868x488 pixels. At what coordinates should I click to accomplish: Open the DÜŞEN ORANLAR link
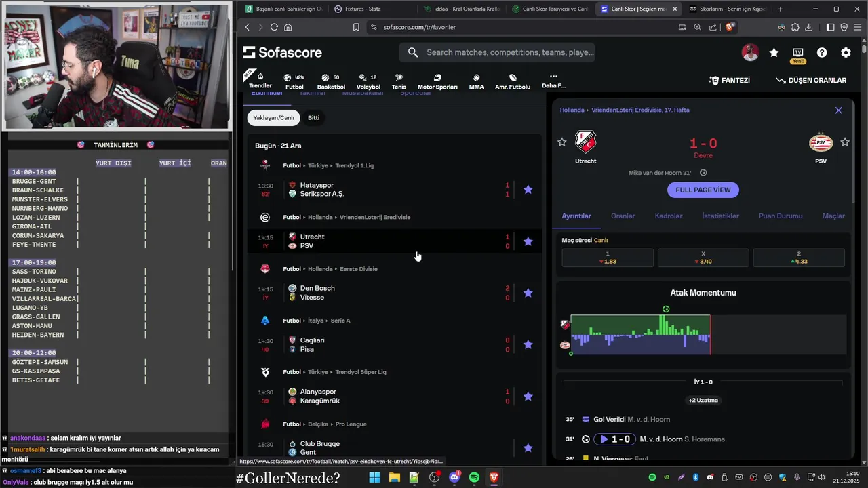(811, 80)
